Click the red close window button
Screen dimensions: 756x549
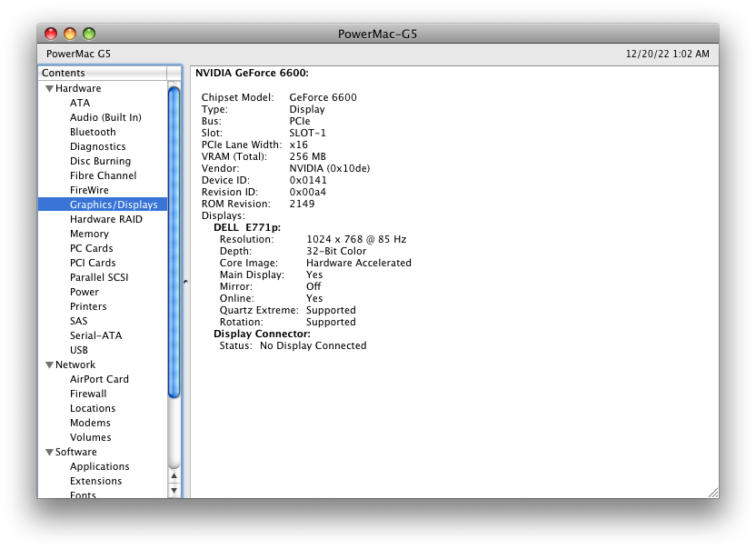51,34
